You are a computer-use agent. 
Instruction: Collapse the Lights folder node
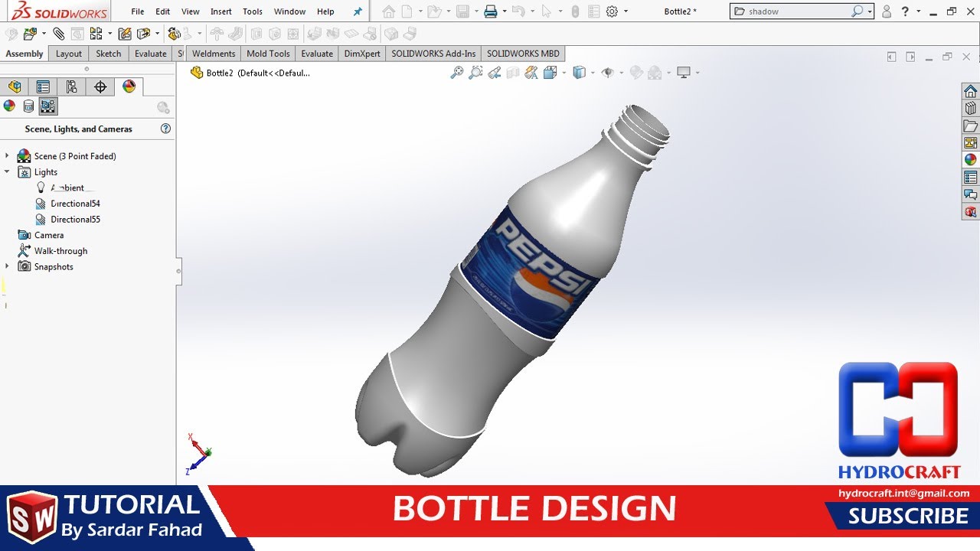7,171
